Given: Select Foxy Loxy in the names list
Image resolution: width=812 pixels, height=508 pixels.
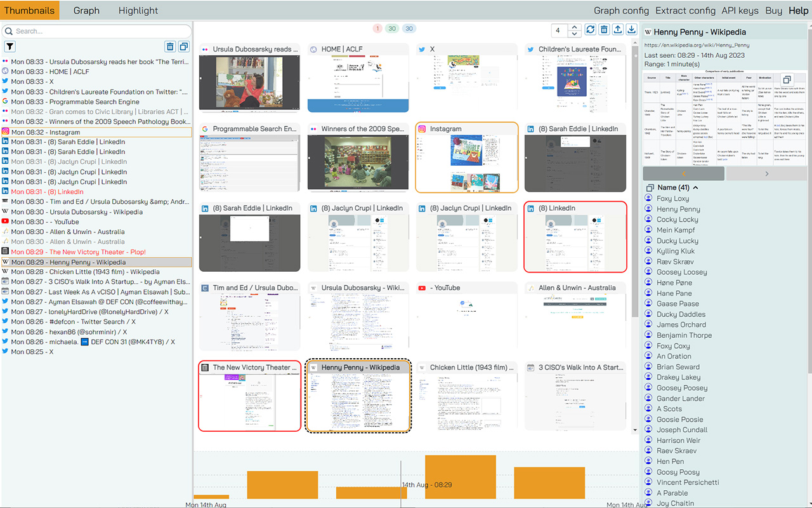Looking at the screenshot, I should [672, 199].
